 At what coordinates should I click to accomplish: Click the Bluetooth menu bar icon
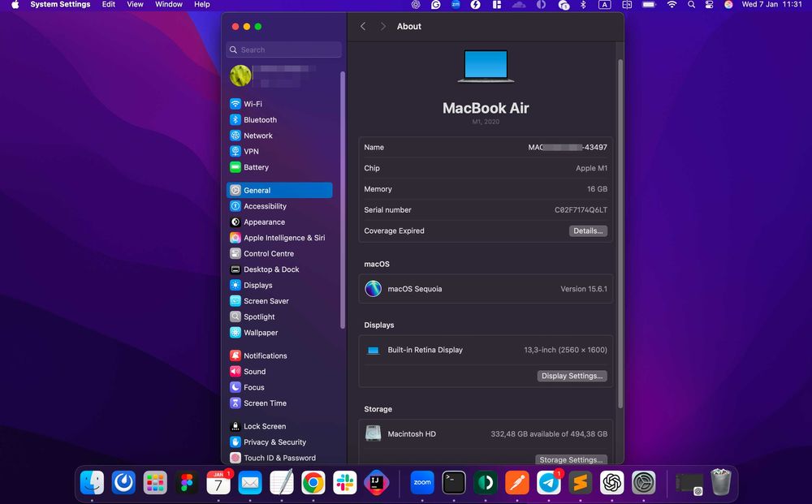point(583,5)
